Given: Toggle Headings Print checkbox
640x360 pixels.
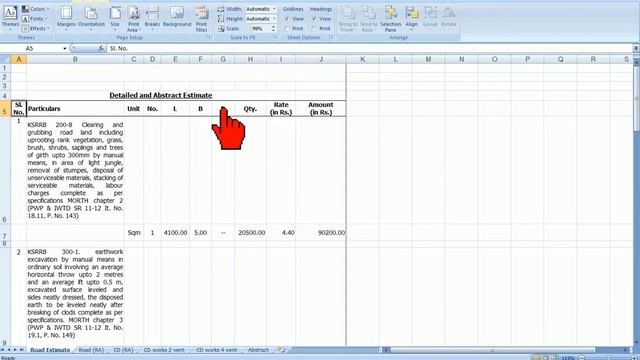Looking at the screenshot, I should click(x=314, y=29).
